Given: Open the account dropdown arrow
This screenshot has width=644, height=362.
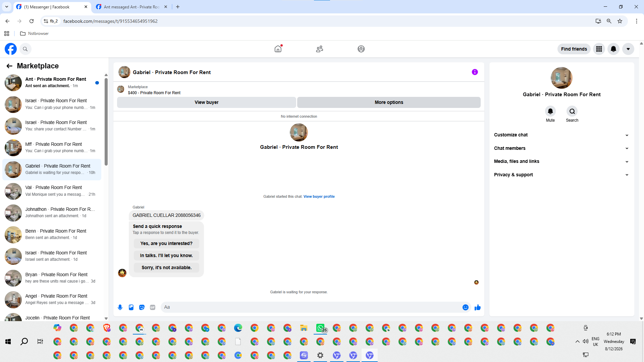Looking at the screenshot, I should click(628, 49).
